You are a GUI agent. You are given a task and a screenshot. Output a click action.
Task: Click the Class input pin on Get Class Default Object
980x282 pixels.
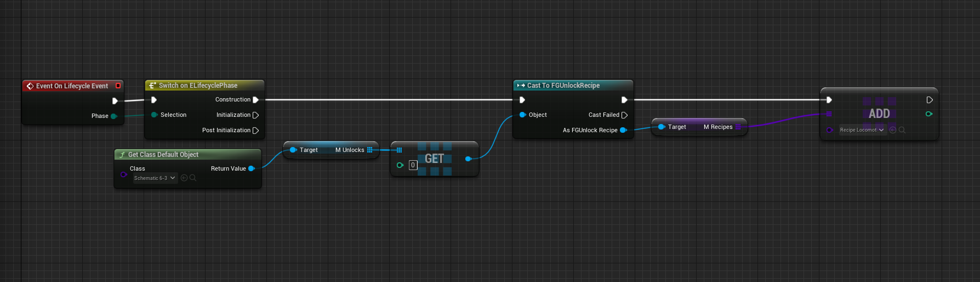pos(123,174)
